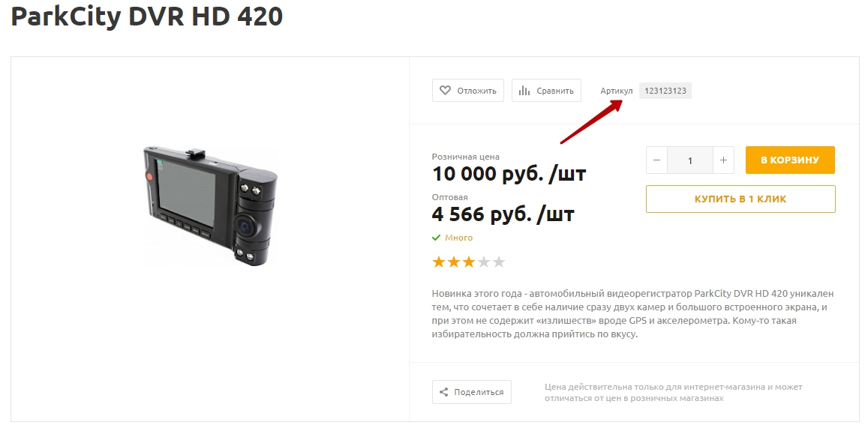The width and height of the screenshot is (868, 431).
Task: Click the heart icon on Отложить
Action: tap(445, 90)
